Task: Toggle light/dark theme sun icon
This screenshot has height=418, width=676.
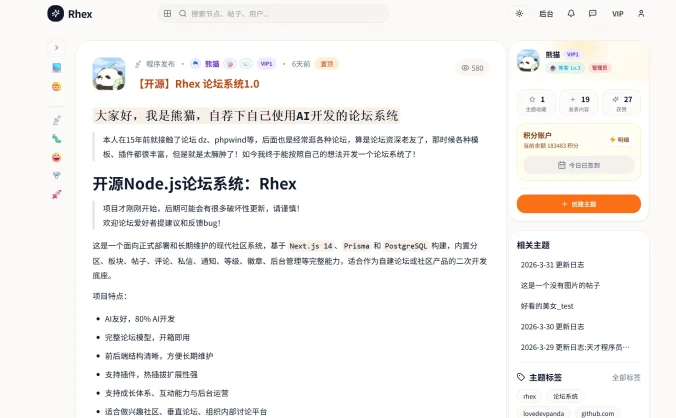Action: click(519, 14)
